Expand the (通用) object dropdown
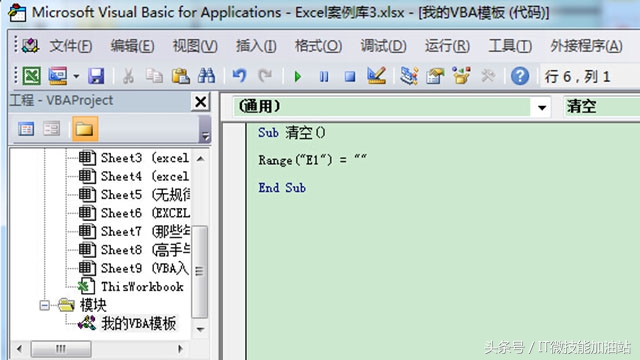This screenshot has height=360, width=640. click(541, 108)
